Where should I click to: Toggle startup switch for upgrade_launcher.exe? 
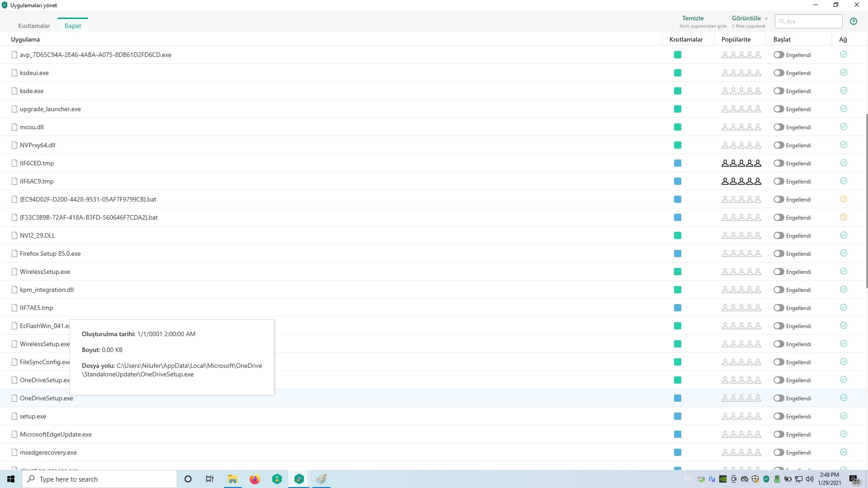[x=778, y=109]
